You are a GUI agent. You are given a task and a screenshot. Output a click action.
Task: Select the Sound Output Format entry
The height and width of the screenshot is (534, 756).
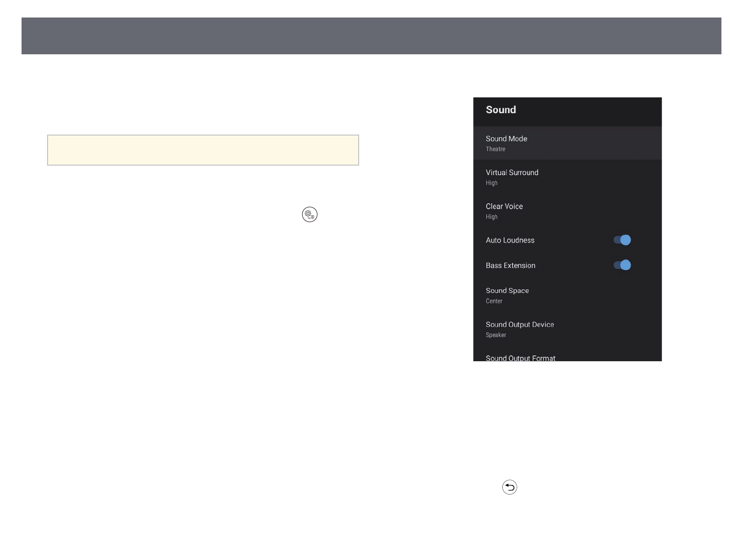(520, 358)
